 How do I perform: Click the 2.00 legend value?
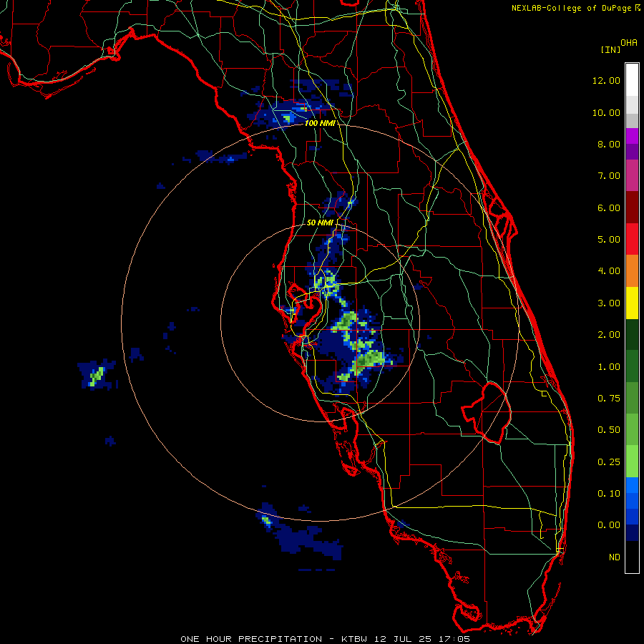(x=609, y=335)
